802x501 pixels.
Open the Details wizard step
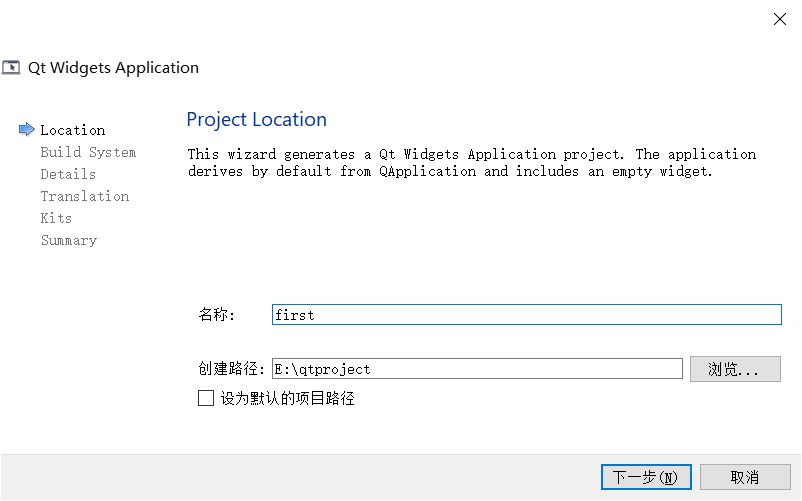(68, 174)
